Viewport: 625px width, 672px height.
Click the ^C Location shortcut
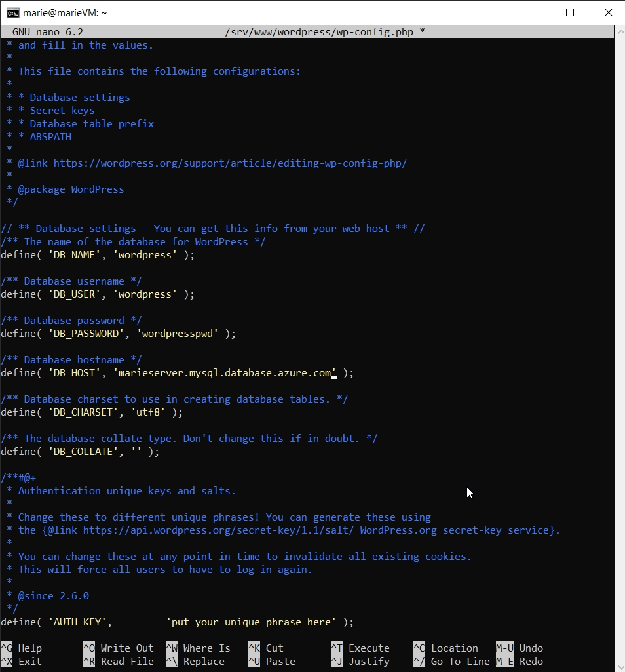(446, 648)
